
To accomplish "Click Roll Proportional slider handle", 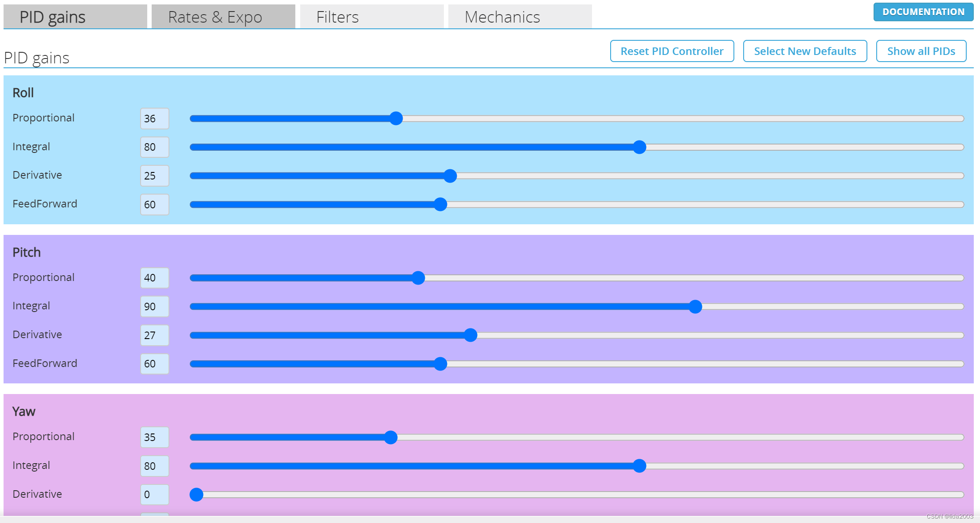I will click(x=396, y=118).
